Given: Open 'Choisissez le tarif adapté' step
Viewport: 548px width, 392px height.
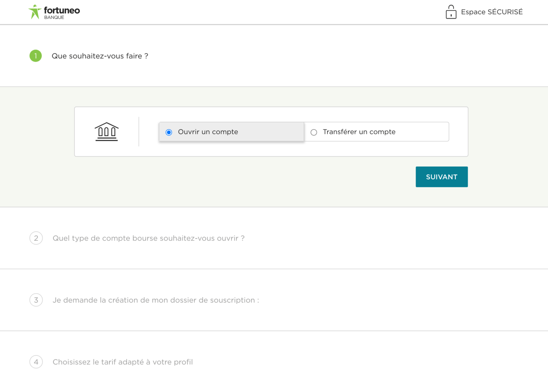Looking at the screenshot, I should (123, 362).
